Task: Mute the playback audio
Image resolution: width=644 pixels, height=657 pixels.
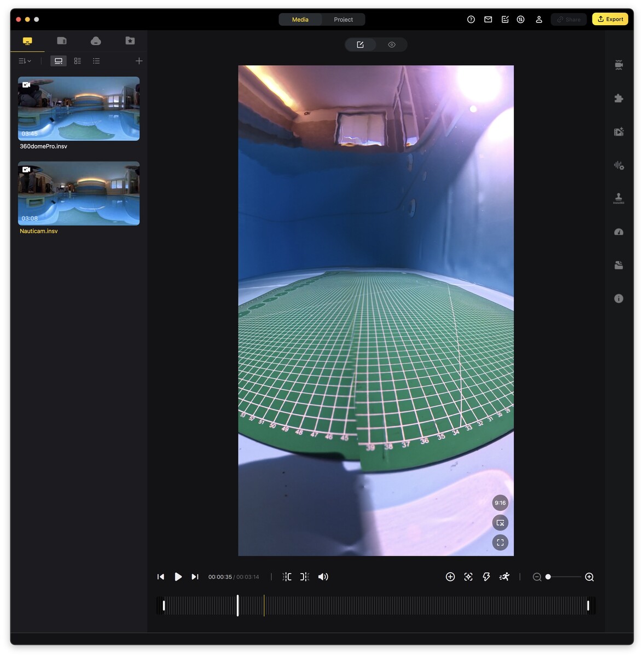Action: [x=323, y=577]
